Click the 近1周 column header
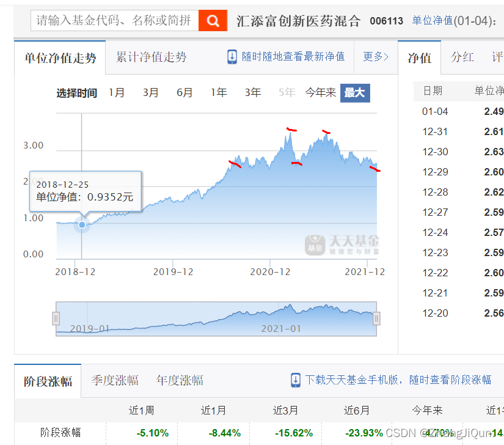This screenshot has height=445, width=504. point(142,411)
